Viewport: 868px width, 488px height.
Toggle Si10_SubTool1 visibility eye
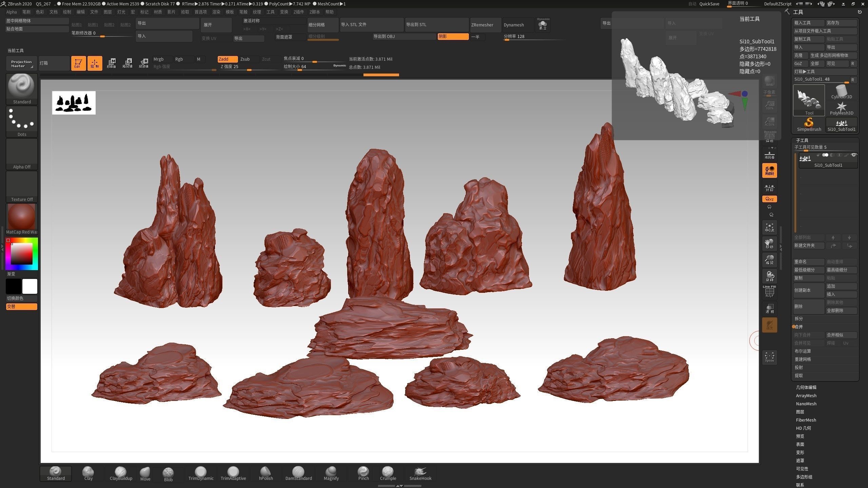coord(854,155)
